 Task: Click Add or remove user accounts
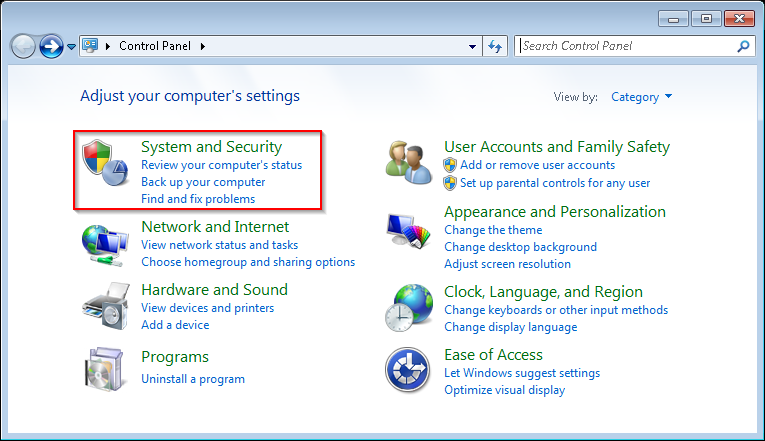(537, 165)
